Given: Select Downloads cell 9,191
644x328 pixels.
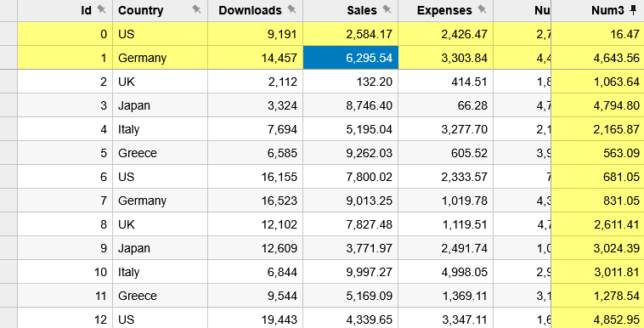Looking at the screenshot, I should pos(256,34).
